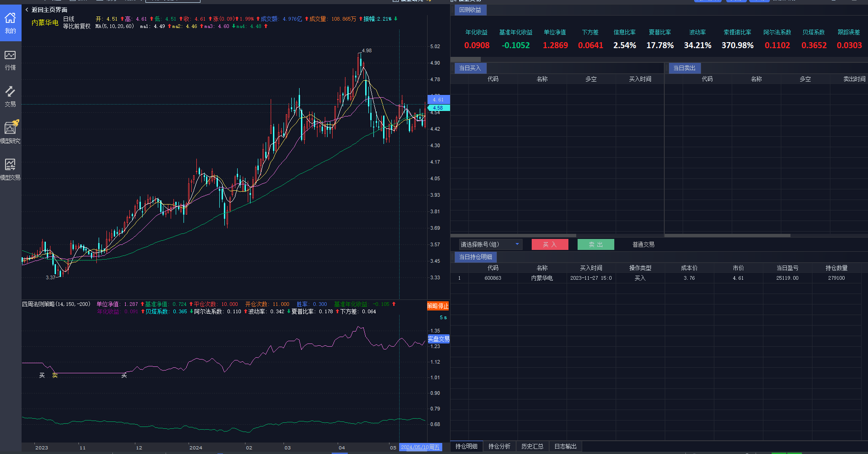Click the 当日盈亏 column header in holdings table
This screenshot has height=454, width=868.
click(x=787, y=268)
